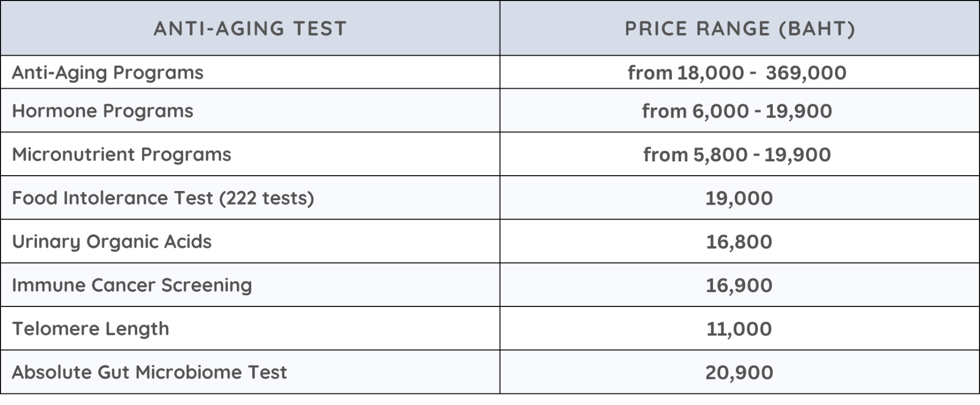
Task: Select the 20,900 price cell
Action: [739, 372]
